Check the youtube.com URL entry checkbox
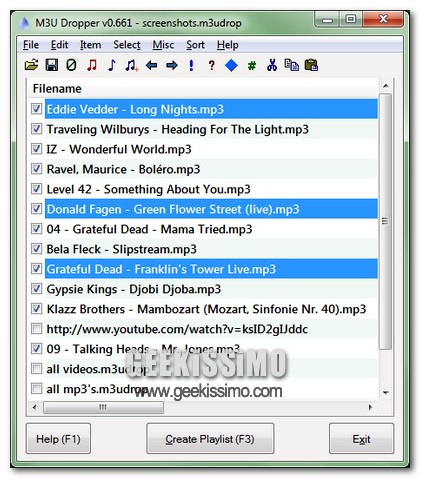This screenshot has width=421, height=479. point(36,329)
